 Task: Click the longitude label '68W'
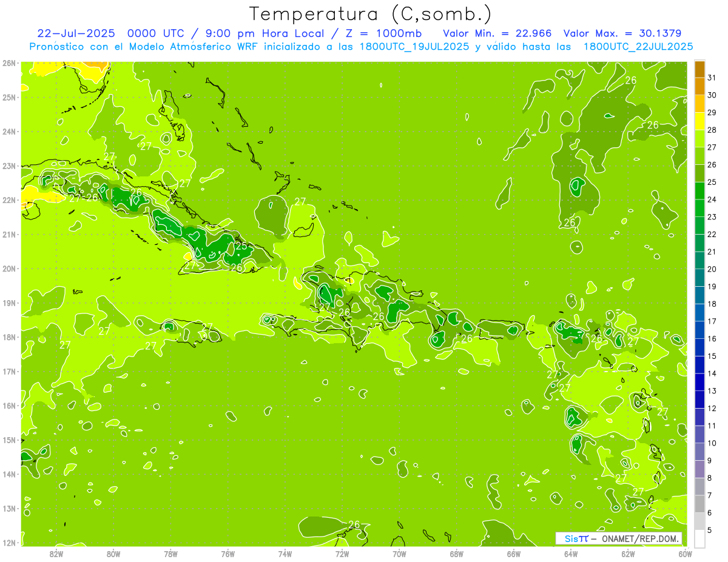coord(457,554)
